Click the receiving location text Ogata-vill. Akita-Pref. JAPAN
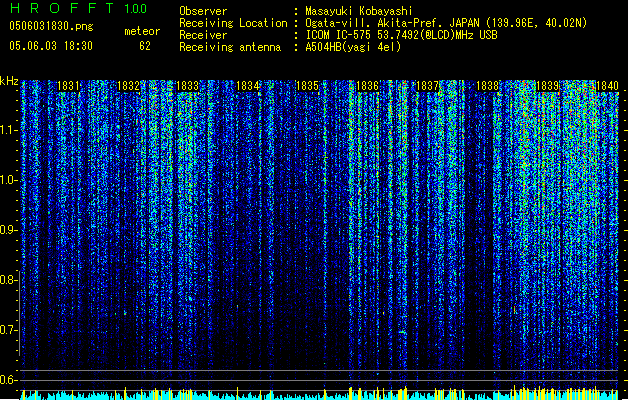The height and width of the screenshot is (400, 629). [392, 23]
